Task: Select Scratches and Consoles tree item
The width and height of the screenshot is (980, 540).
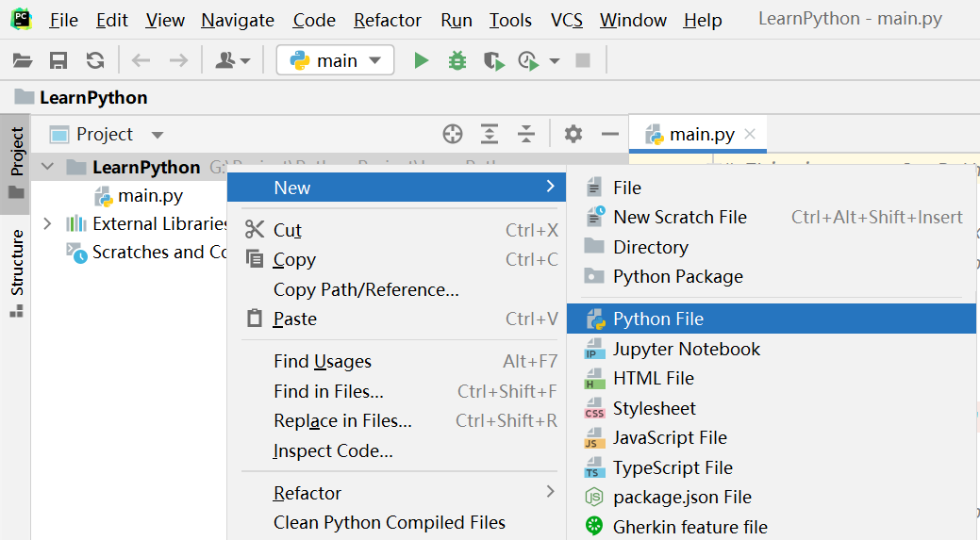Action: pos(147,253)
